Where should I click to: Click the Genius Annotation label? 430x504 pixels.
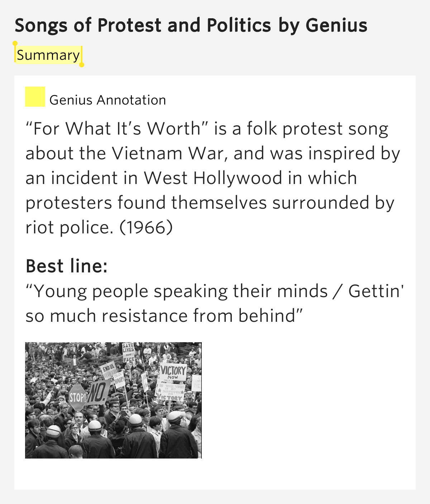[107, 100]
